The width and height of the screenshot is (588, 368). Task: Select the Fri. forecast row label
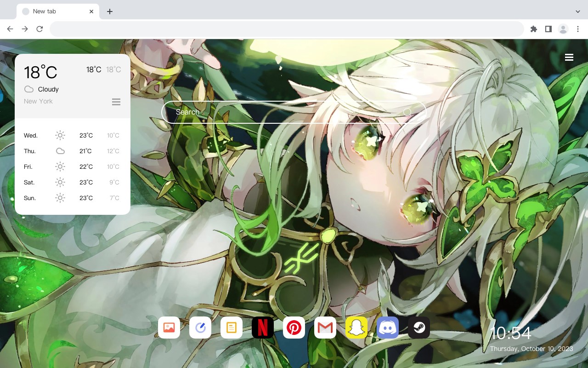(28, 167)
